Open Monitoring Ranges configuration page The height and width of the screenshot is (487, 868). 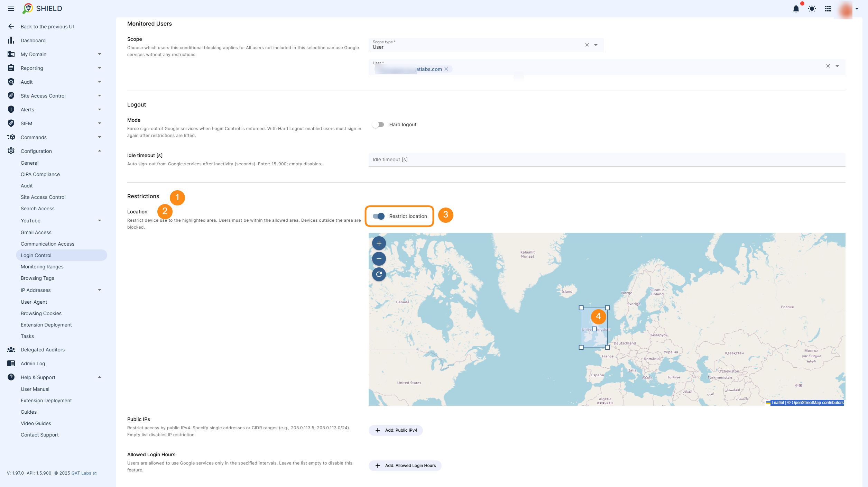[42, 267]
